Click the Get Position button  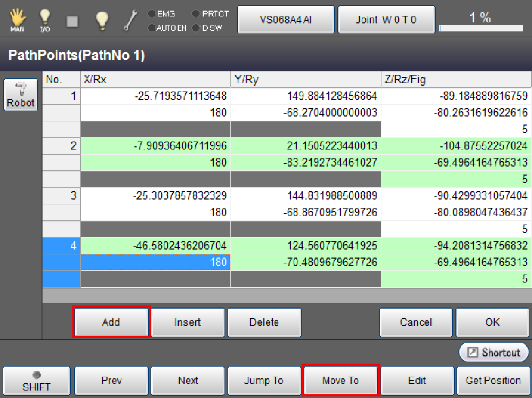tap(493, 381)
